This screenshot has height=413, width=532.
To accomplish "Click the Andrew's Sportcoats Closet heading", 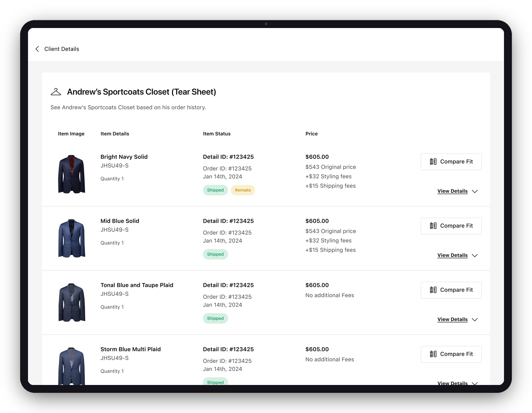I will coord(141,92).
